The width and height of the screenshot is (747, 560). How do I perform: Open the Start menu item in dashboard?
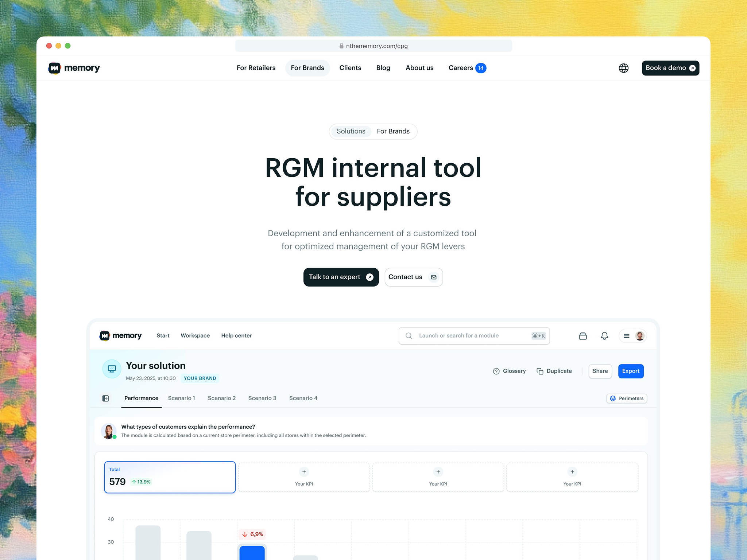pyautogui.click(x=163, y=336)
